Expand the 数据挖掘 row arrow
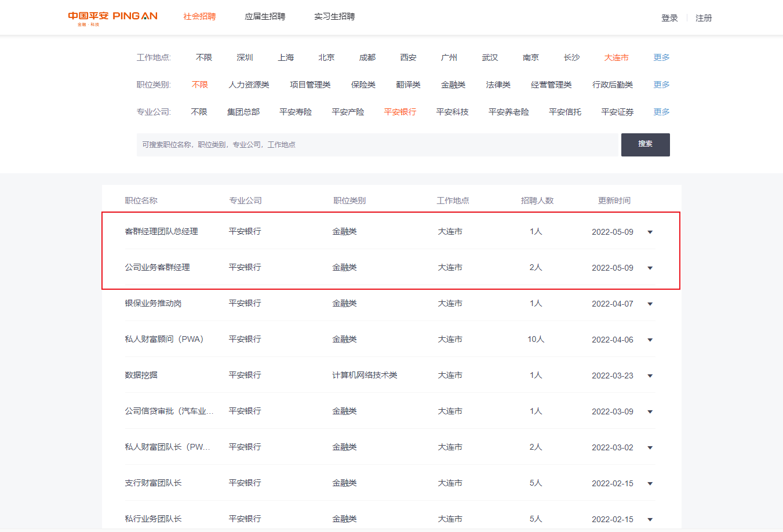 (x=650, y=376)
